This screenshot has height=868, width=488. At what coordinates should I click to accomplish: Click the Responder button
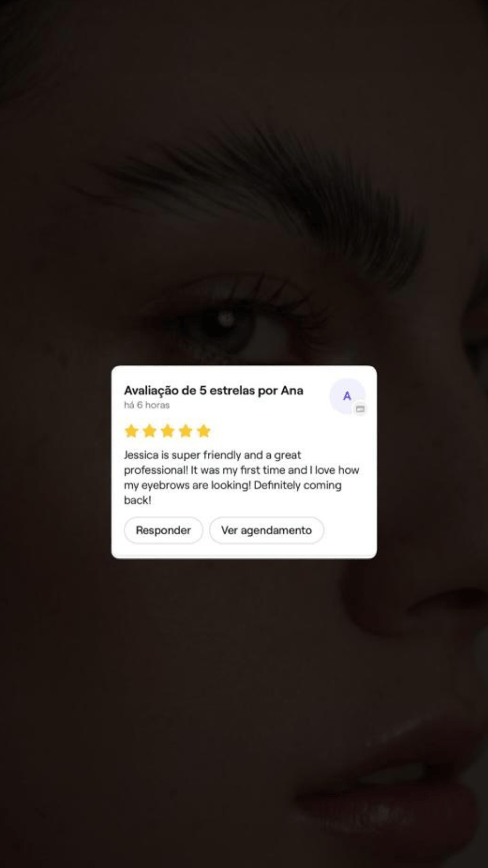coord(163,530)
